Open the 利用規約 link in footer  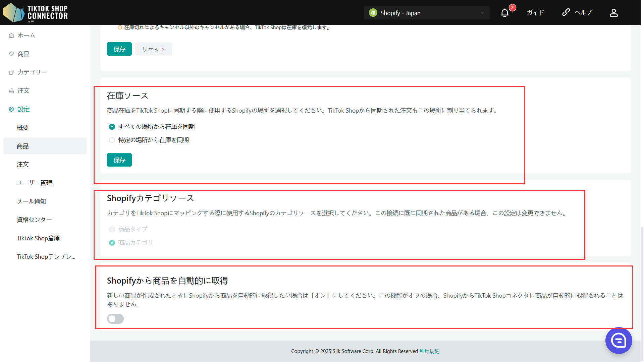429,351
